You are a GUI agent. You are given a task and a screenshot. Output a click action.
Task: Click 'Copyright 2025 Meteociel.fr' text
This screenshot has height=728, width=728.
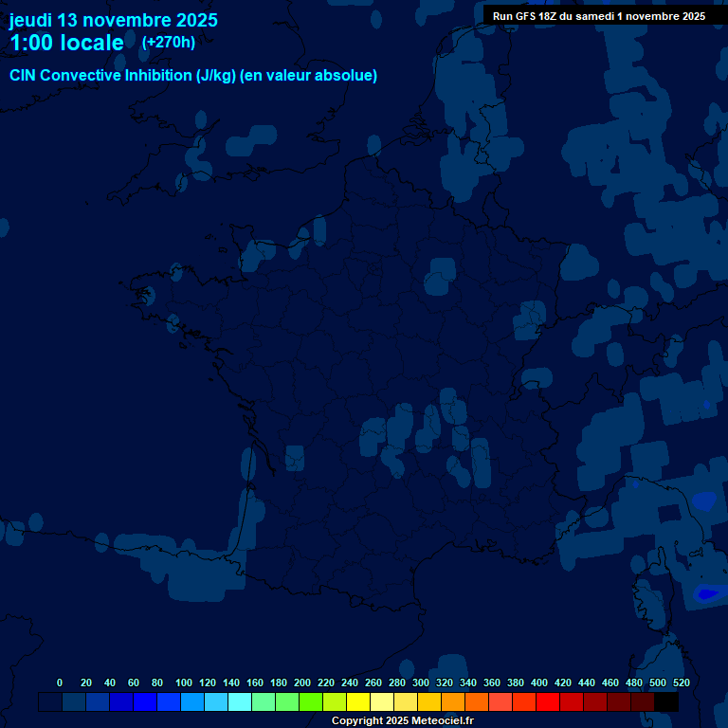(403, 720)
